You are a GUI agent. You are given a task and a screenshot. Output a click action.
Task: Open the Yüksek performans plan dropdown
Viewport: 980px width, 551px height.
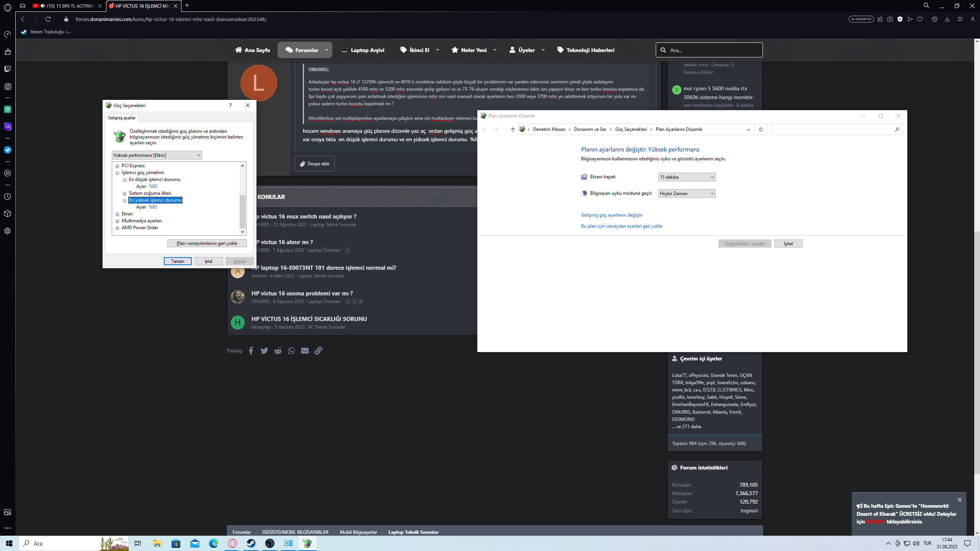(157, 155)
